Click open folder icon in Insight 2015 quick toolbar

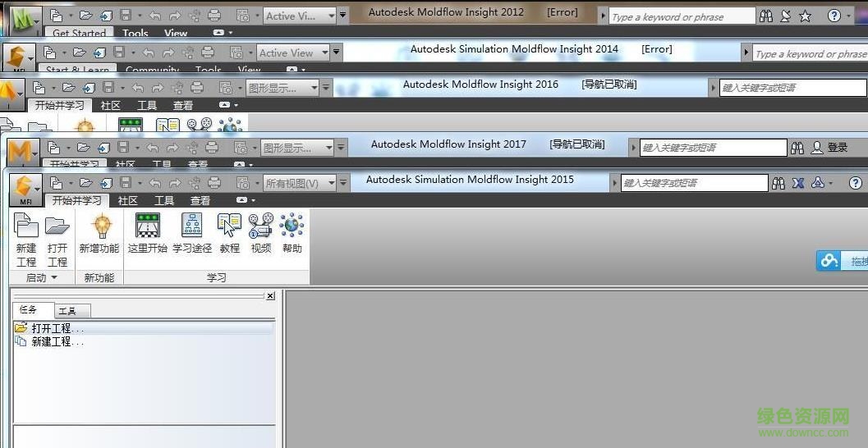tap(85, 182)
